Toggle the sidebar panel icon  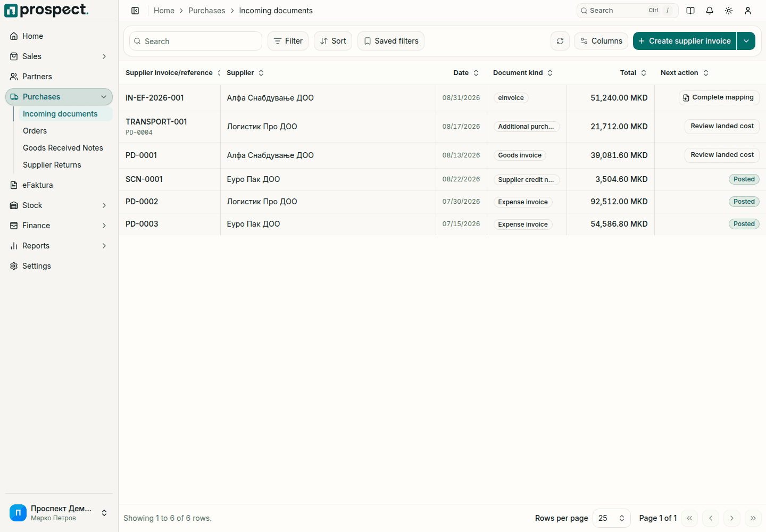[135, 11]
